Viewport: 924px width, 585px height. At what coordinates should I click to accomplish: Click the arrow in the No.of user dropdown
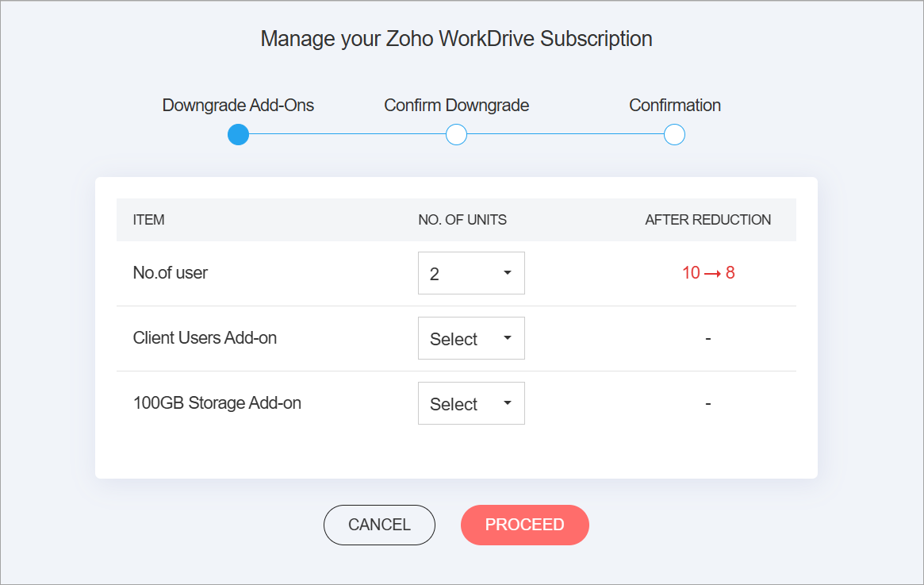coord(508,273)
